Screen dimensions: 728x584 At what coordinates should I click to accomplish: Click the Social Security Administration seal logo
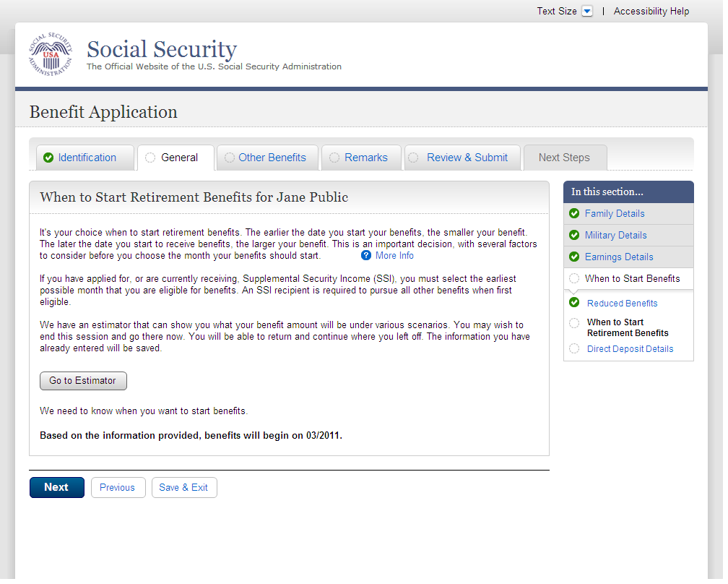[51, 55]
